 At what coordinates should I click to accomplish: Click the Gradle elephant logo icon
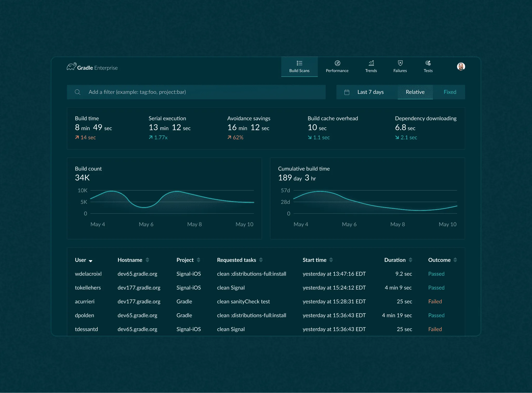(71, 67)
